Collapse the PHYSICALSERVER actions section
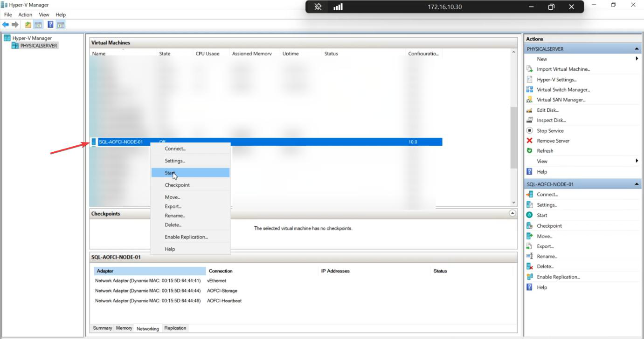 [637, 49]
